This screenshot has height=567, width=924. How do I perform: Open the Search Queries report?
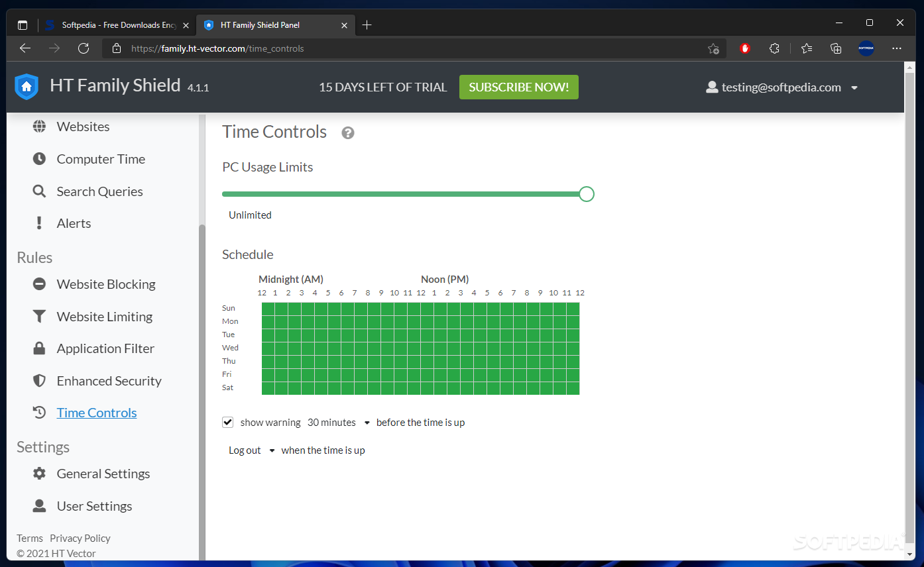click(x=99, y=191)
